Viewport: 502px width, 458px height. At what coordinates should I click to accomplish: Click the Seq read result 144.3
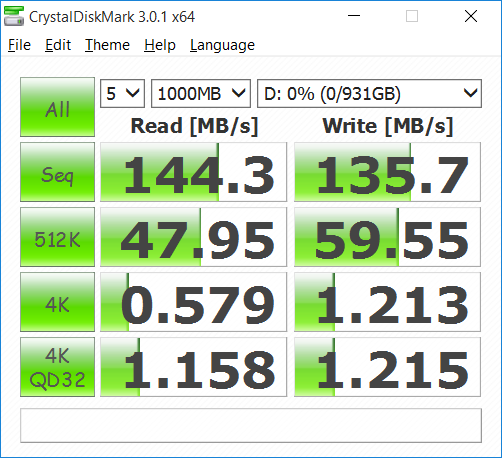point(193,172)
